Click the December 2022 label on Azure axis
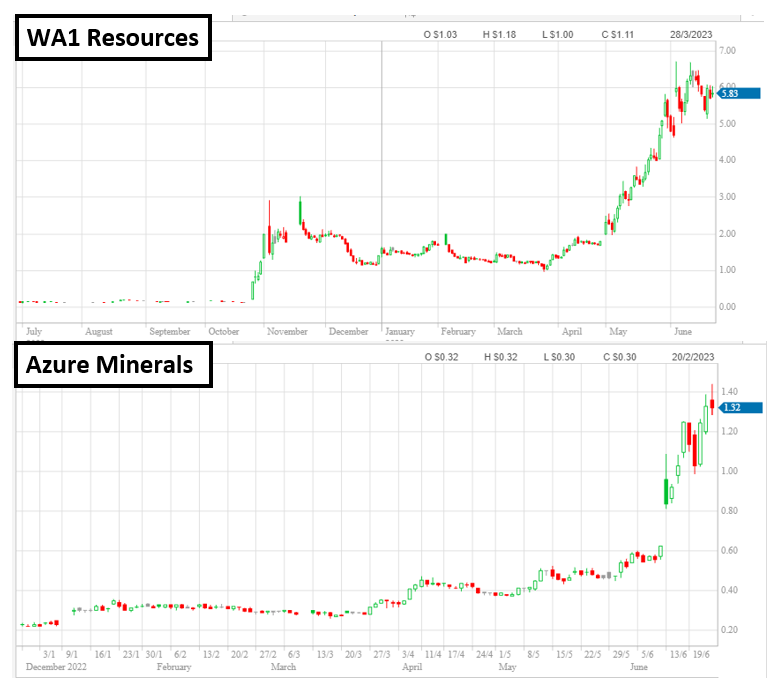Image resolution: width=773 pixels, height=691 pixels. pos(56,667)
